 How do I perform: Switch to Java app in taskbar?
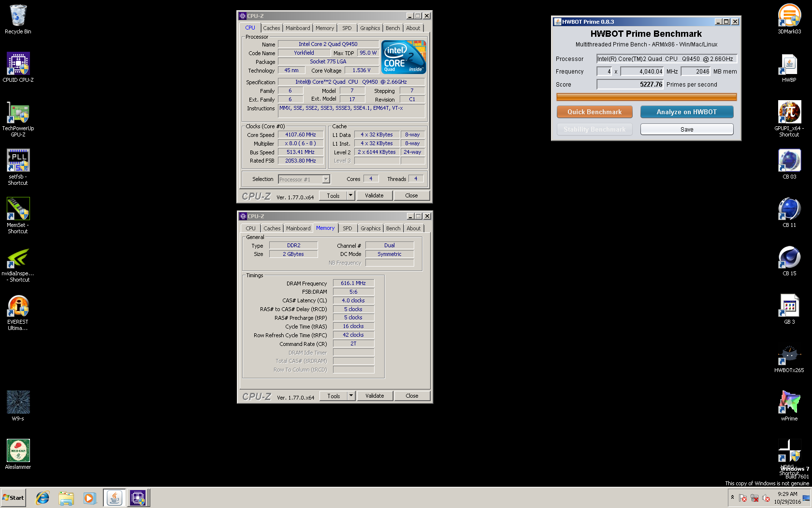tap(115, 498)
